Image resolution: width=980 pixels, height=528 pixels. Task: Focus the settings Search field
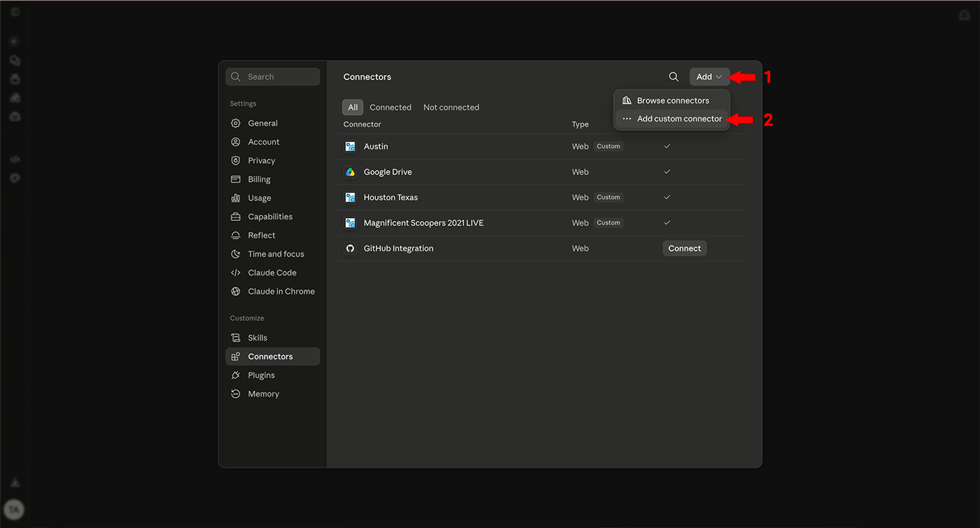click(273, 77)
